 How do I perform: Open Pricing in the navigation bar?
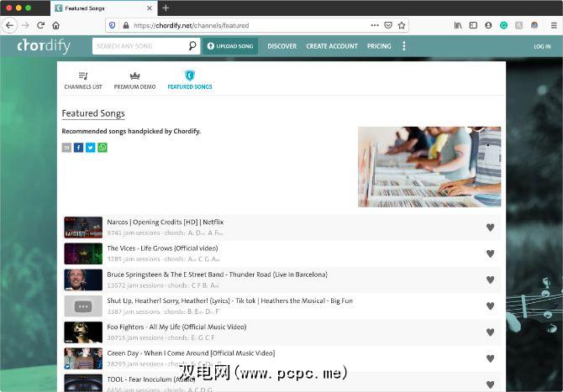click(x=379, y=46)
